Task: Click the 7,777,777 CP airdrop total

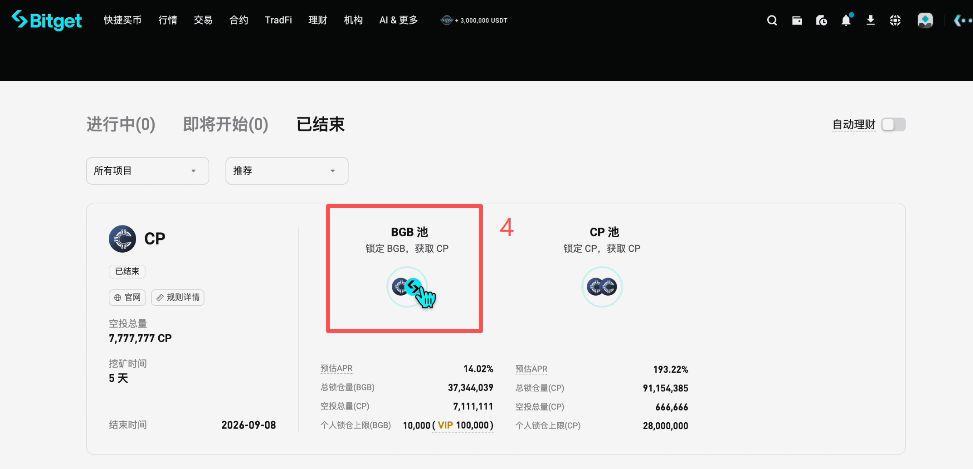Action: pos(140,339)
